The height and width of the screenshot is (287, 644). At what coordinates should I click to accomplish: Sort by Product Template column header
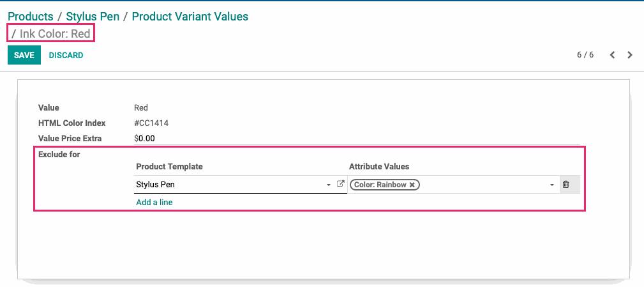click(169, 167)
